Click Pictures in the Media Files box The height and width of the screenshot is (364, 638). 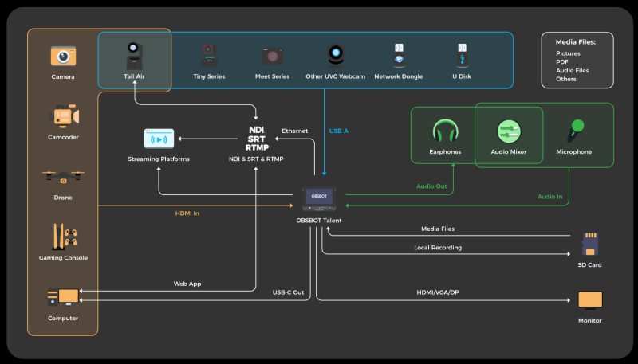(568, 53)
